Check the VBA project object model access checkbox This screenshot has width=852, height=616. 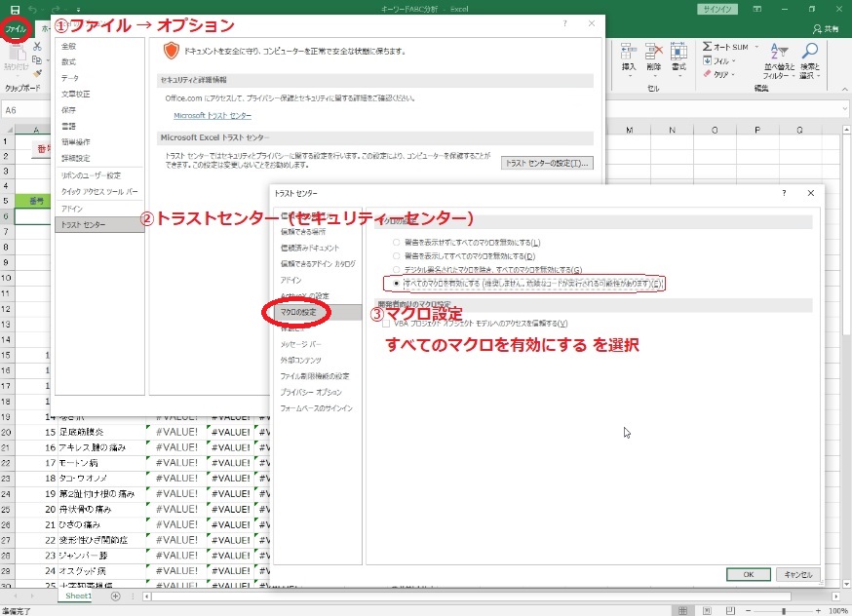tap(386, 324)
